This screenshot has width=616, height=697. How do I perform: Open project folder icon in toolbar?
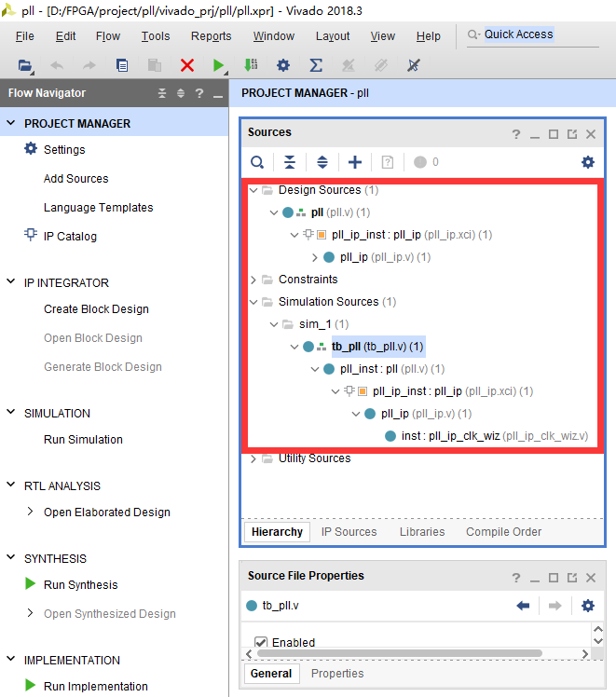pos(25,65)
